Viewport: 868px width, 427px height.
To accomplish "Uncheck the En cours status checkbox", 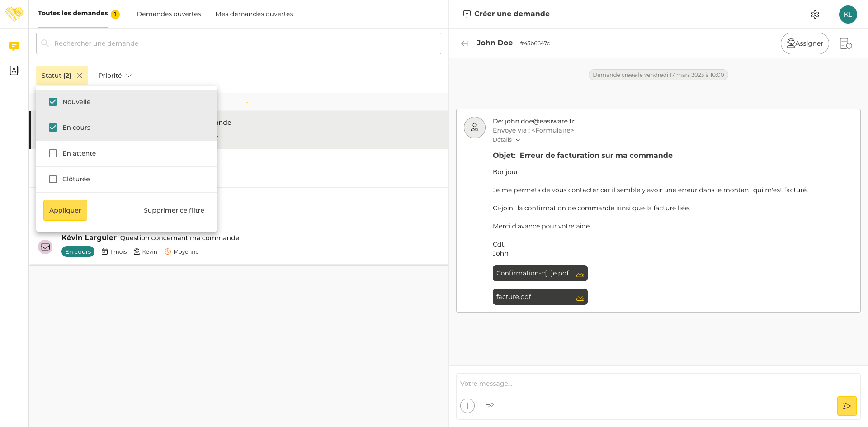I will coord(53,128).
